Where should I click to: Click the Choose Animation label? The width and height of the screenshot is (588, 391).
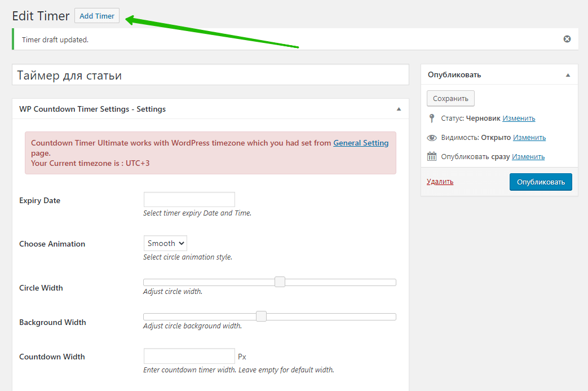pyautogui.click(x=52, y=244)
